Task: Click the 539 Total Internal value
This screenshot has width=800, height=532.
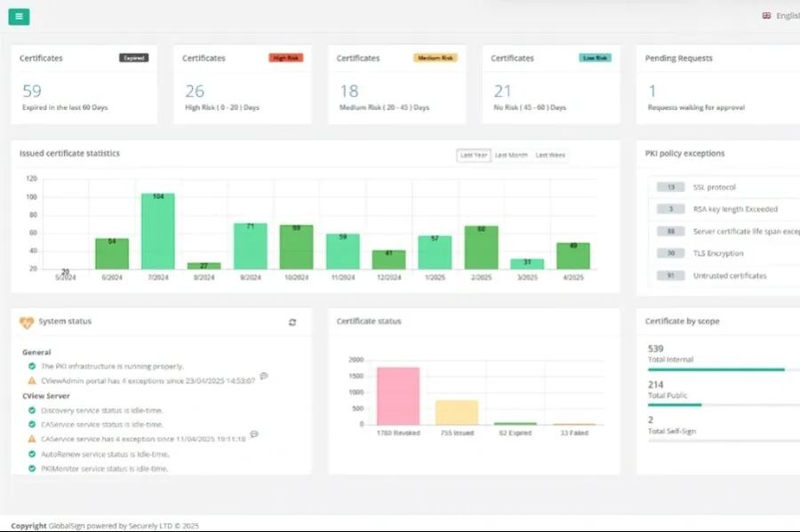Action: point(656,349)
